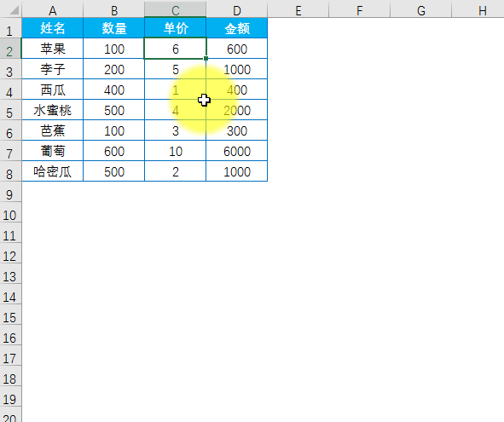Select column D header
Screen dimensions: 504x422
click(x=236, y=10)
